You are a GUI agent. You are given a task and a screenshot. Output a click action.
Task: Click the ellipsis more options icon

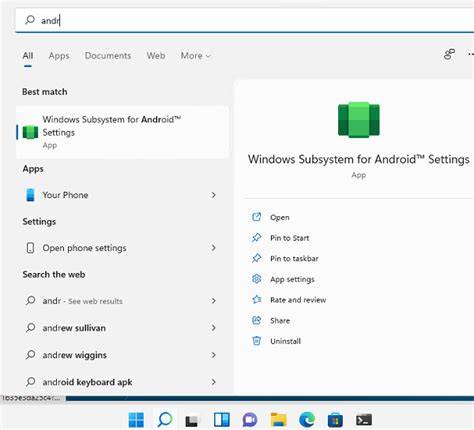tap(470, 54)
